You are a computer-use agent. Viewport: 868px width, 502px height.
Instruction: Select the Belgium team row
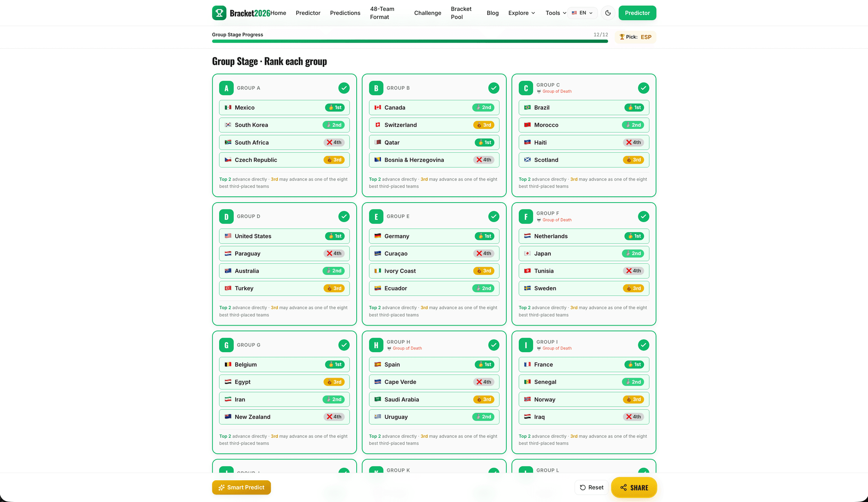click(x=284, y=365)
